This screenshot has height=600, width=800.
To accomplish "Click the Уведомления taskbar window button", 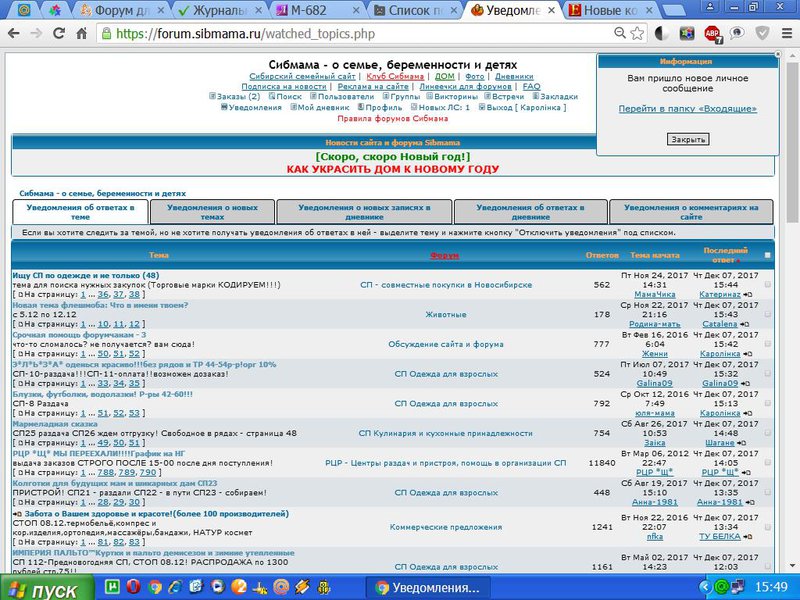I will (430, 588).
